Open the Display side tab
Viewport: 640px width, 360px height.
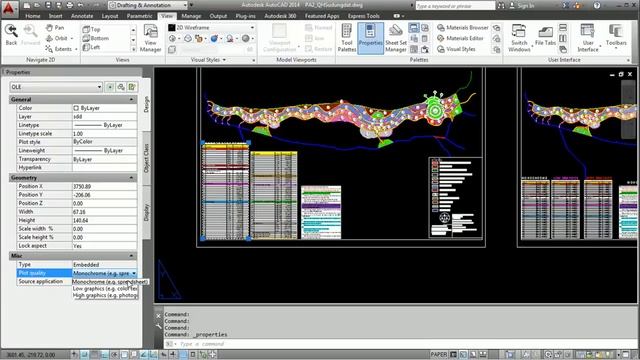click(x=146, y=213)
